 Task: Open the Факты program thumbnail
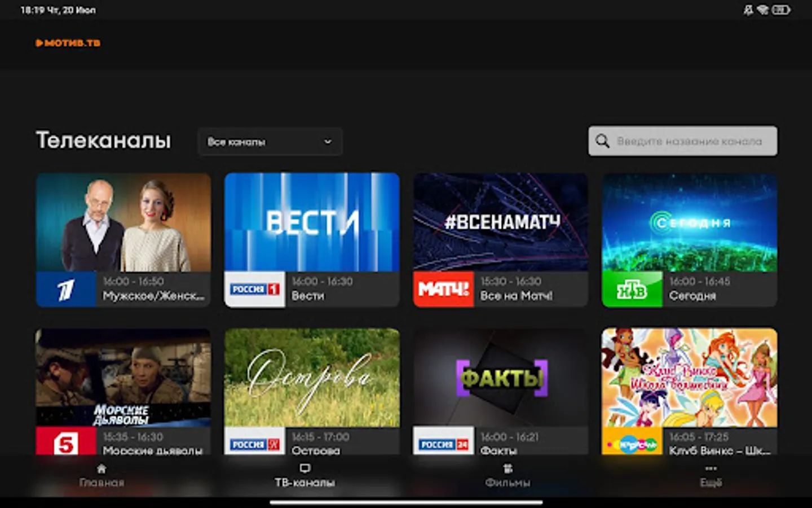pos(501,378)
